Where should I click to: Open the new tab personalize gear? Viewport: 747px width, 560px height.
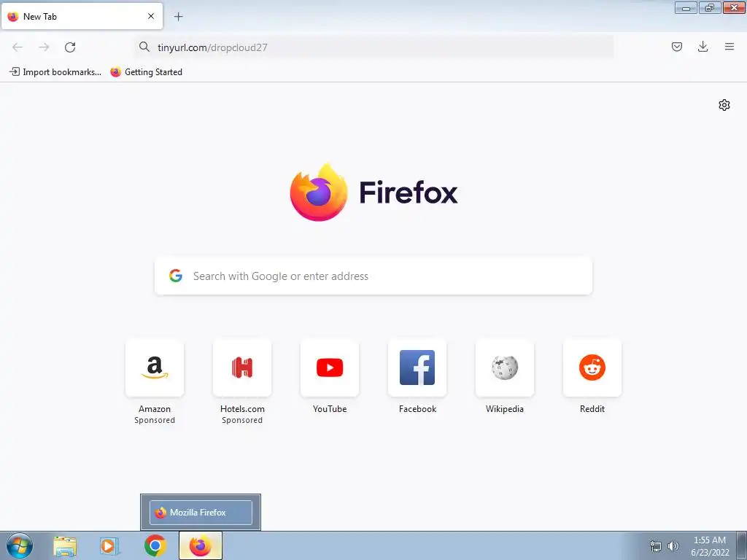pos(724,105)
